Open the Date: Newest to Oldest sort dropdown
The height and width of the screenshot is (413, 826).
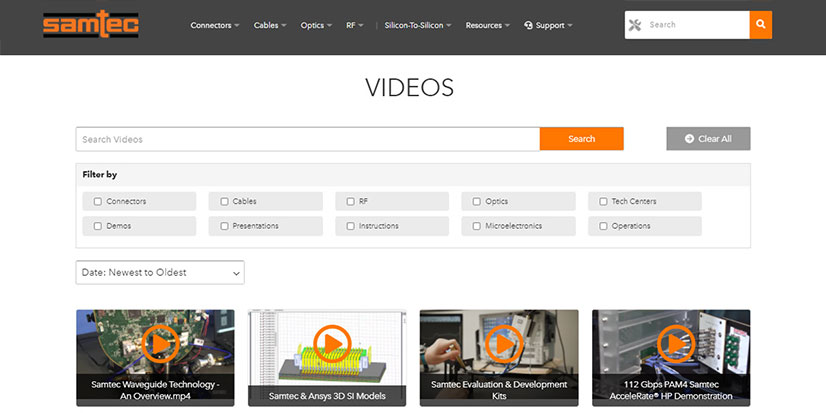(160, 272)
